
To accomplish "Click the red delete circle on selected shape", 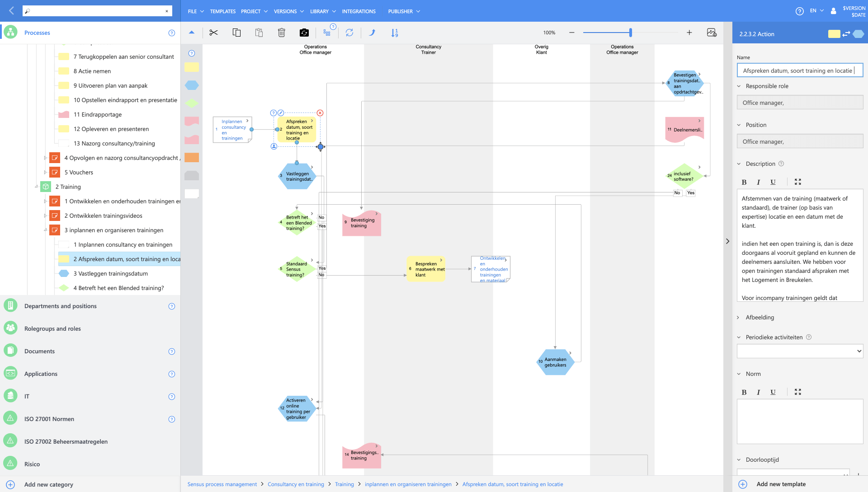I will pos(320,113).
